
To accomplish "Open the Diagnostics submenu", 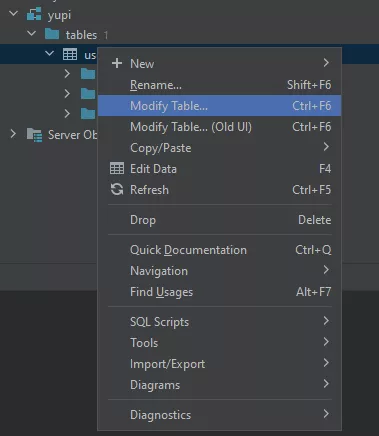I will pyautogui.click(x=219, y=415).
